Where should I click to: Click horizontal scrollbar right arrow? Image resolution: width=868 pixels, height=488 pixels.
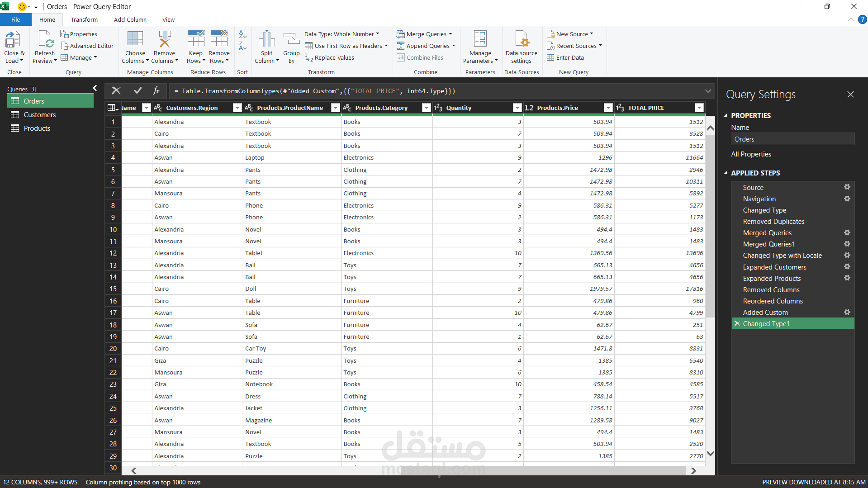(693, 471)
